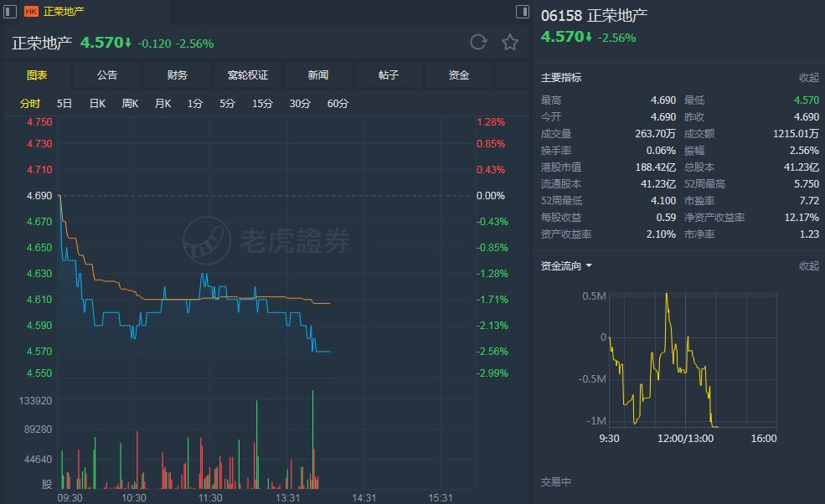Switch chart to 5日 view

[x=64, y=104]
